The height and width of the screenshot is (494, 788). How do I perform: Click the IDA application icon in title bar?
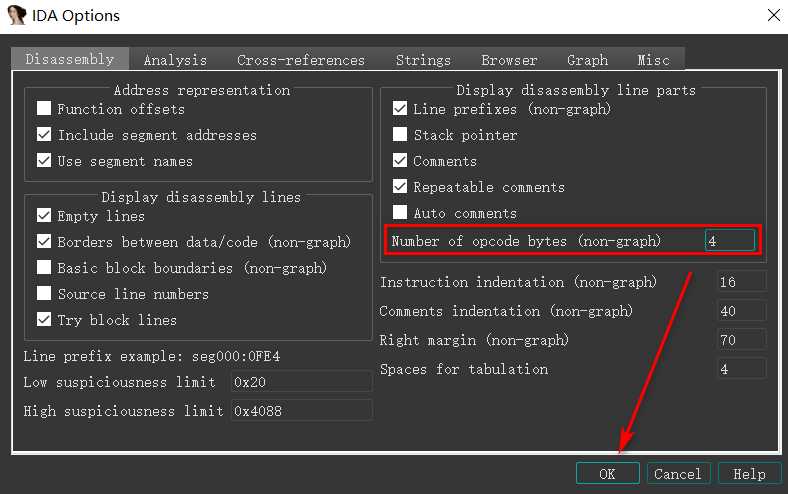tap(16, 15)
